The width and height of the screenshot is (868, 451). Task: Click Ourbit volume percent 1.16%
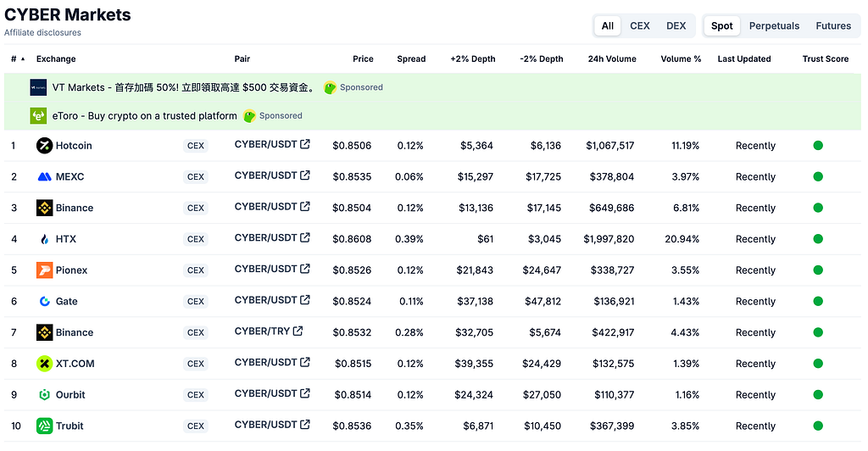point(687,394)
